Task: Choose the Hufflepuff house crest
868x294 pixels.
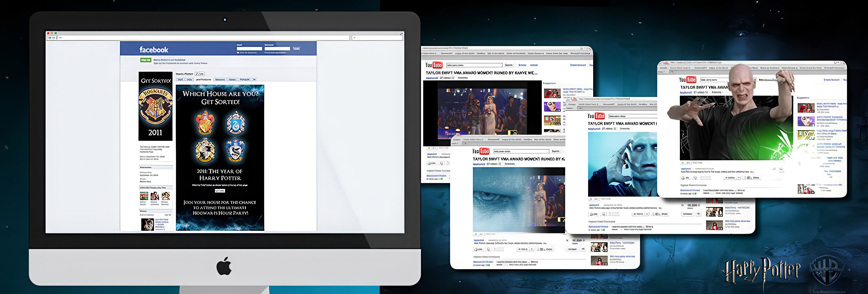Action: point(205,151)
